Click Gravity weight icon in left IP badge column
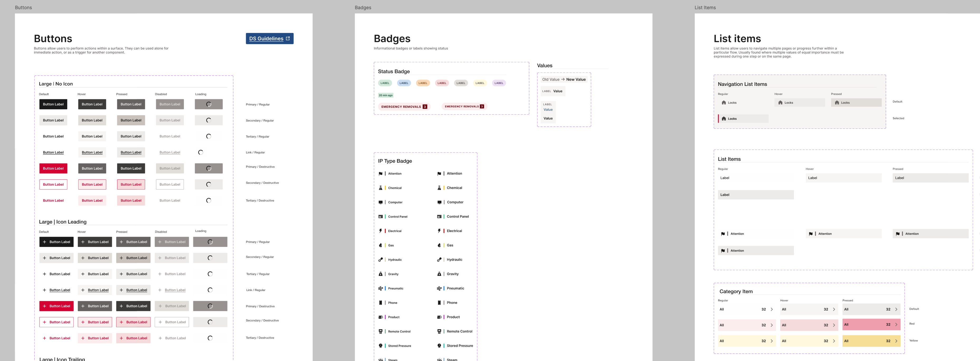 tap(380, 274)
